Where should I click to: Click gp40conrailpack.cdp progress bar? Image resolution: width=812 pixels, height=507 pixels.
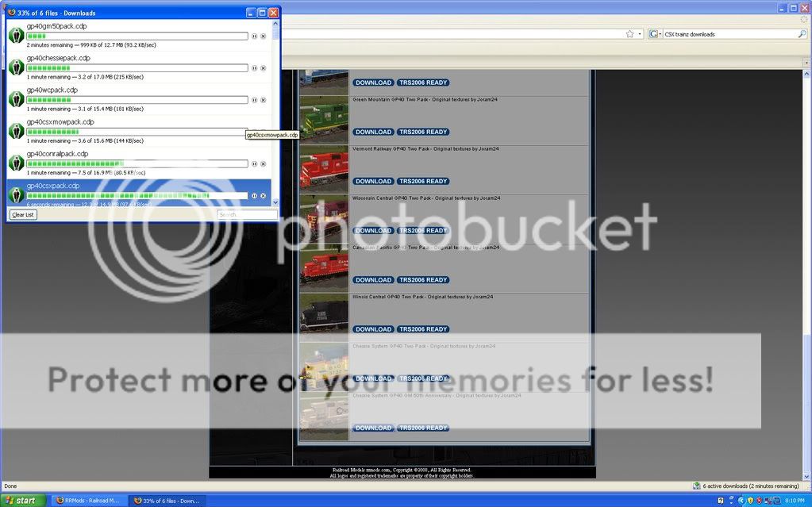pyautogui.click(x=137, y=163)
